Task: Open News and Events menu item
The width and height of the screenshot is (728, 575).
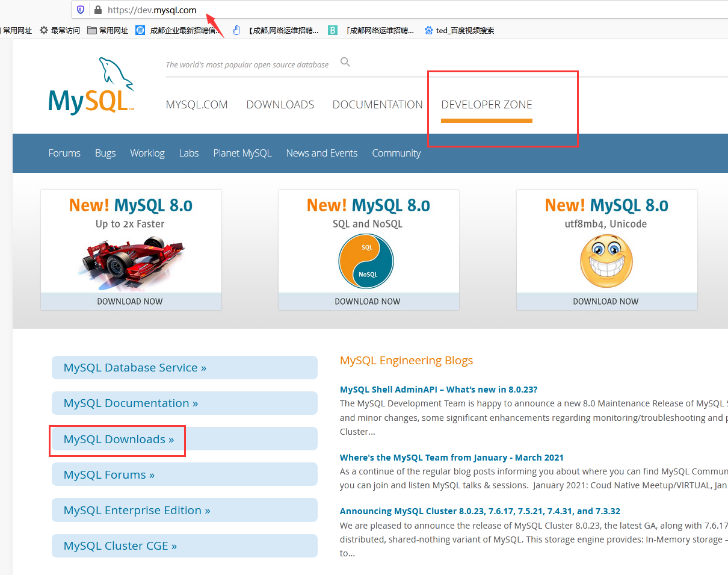Action: pos(321,153)
